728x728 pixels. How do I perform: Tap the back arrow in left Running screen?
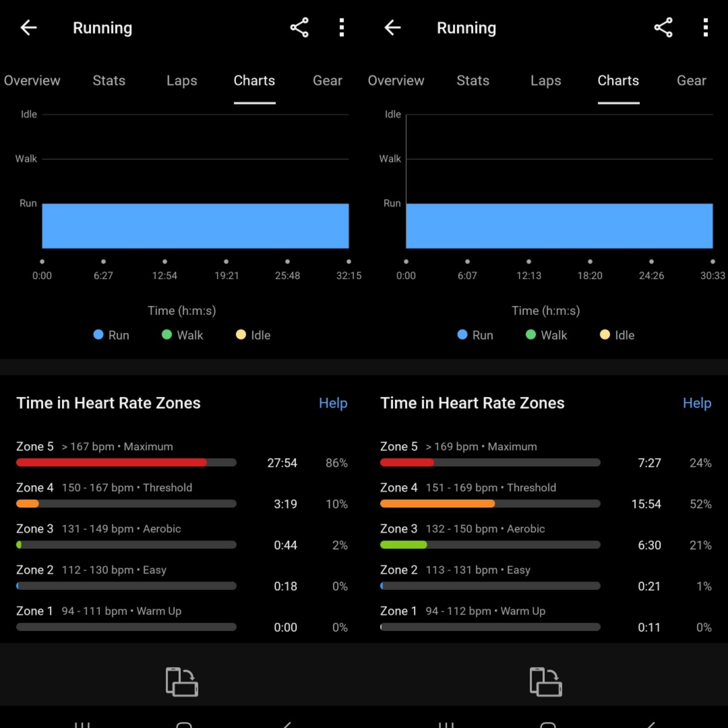pos(28,28)
